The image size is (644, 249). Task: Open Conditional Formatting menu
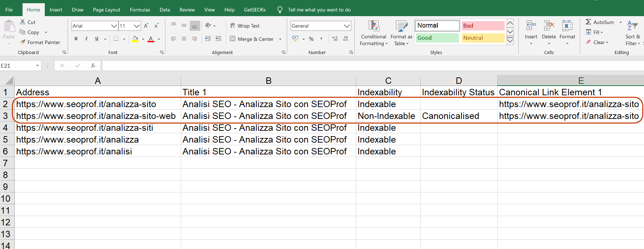pos(373,33)
